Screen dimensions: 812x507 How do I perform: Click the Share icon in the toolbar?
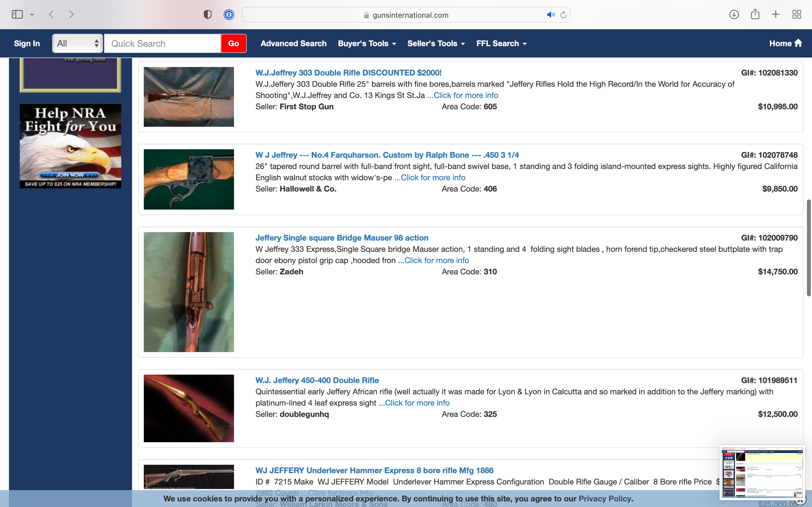tap(755, 14)
